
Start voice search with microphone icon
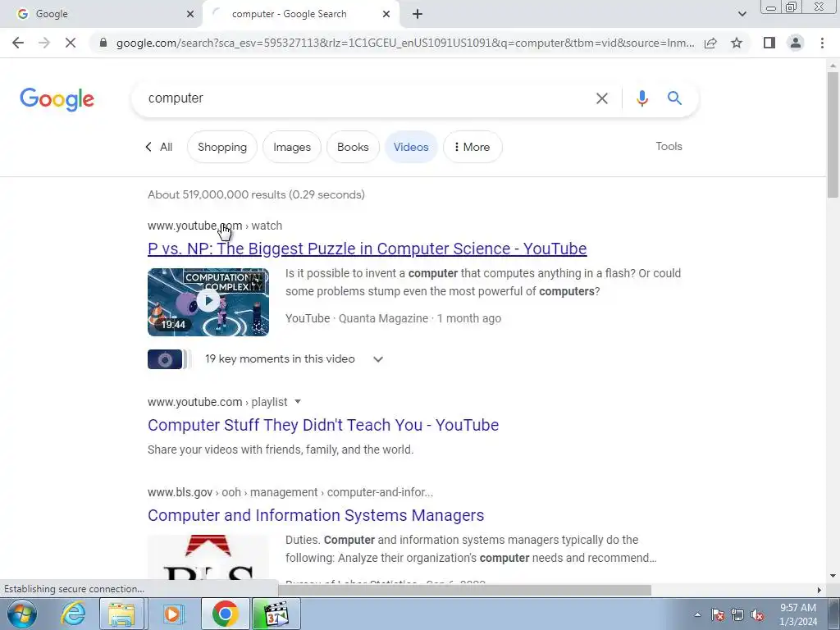(x=641, y=98)
